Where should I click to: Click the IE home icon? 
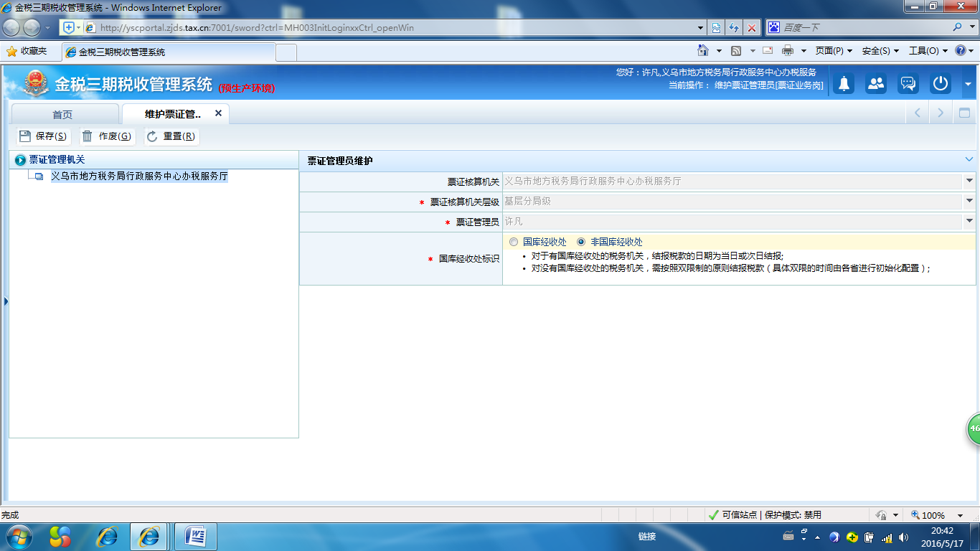coord(703,50)
